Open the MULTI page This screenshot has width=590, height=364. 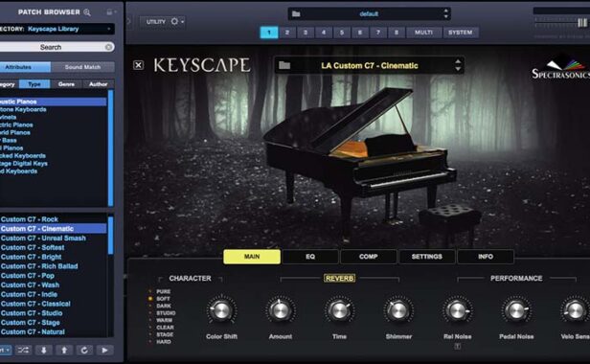tap(423, 33)
